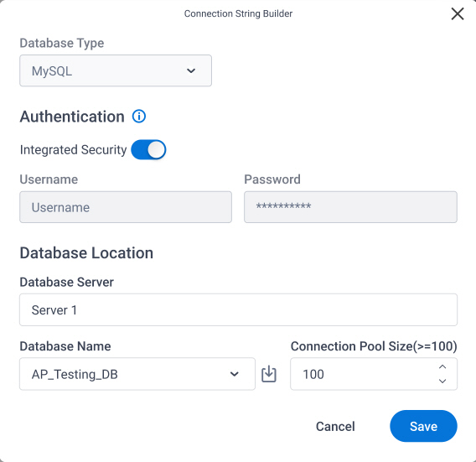Decrease the Connection Pool Size with down arrow

(x=442, y=381)
